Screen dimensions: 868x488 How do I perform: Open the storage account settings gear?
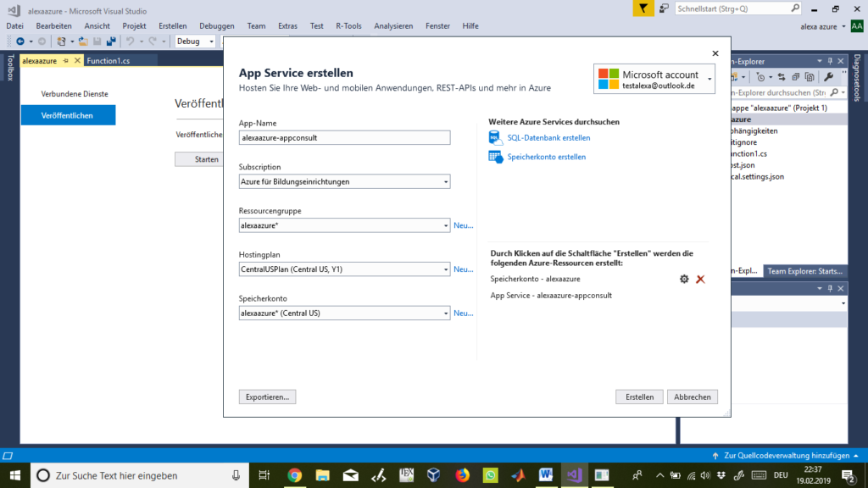click(684, 279)
